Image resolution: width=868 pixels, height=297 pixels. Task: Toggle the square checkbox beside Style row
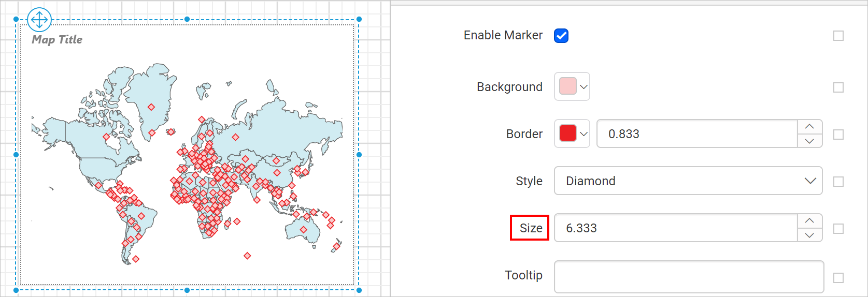click(838, 182)
